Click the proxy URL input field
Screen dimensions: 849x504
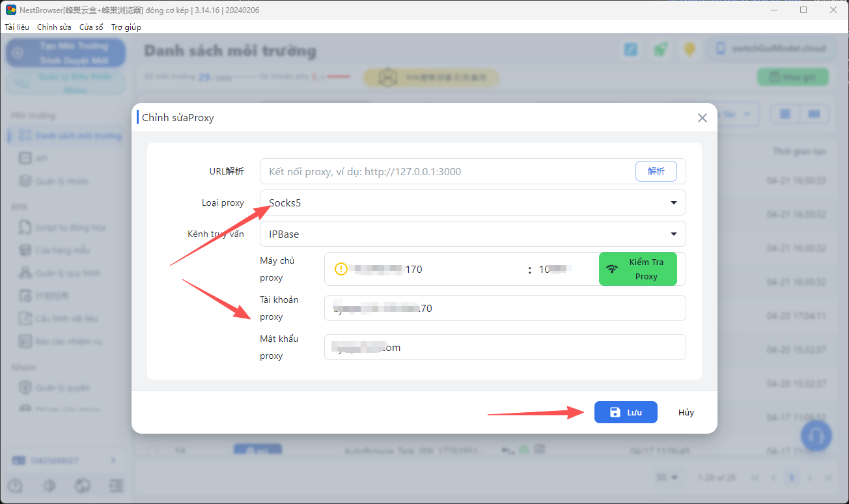click(443, 171)
